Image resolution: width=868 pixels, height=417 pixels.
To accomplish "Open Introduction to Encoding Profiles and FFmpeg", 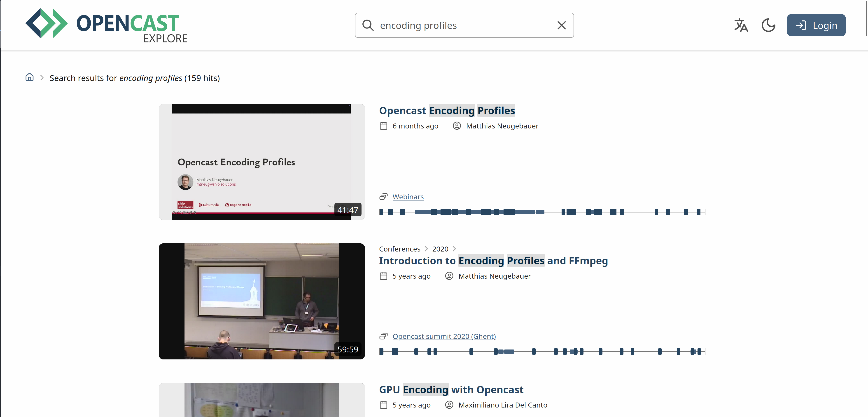I will point(493,261).
